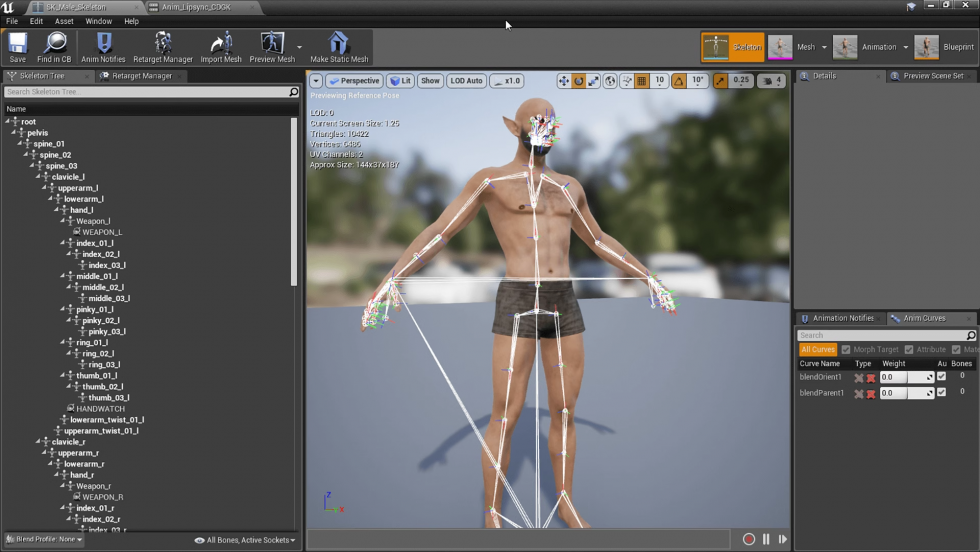
Task: Open the Animation mode dropdown arrow
Action: 906,47
